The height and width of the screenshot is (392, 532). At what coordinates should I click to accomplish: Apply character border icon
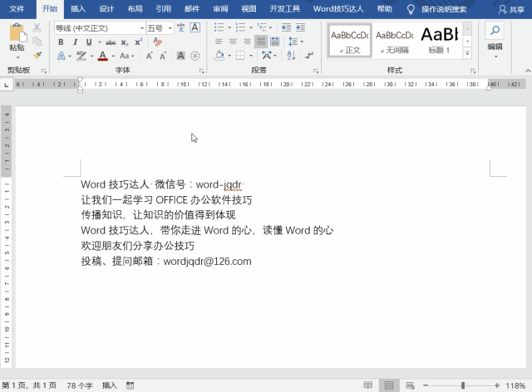click(195, 27)
